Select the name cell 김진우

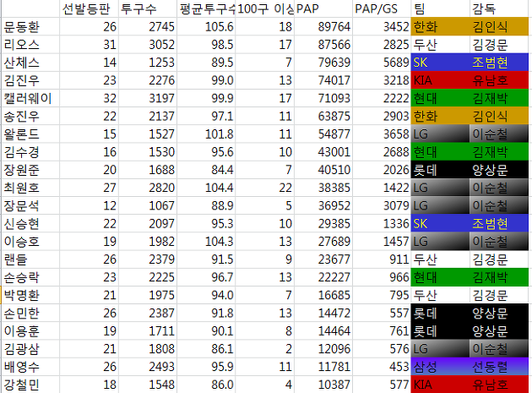(30, 80)
